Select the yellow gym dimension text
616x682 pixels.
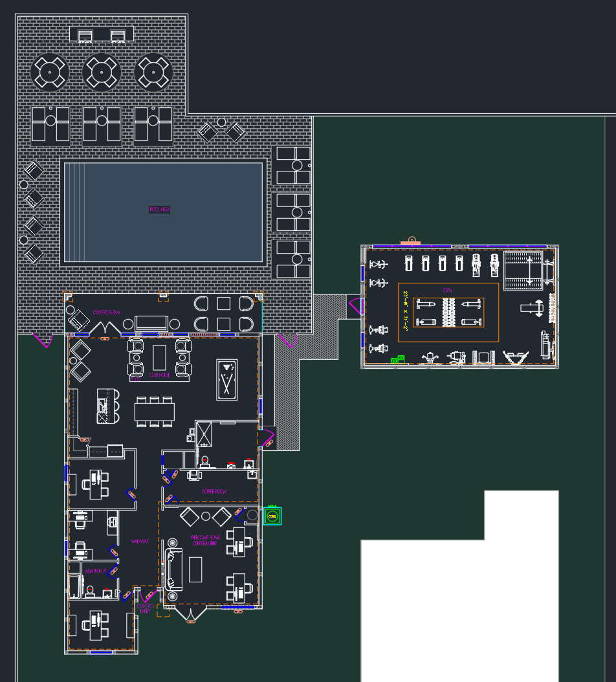tap(406, 311)
